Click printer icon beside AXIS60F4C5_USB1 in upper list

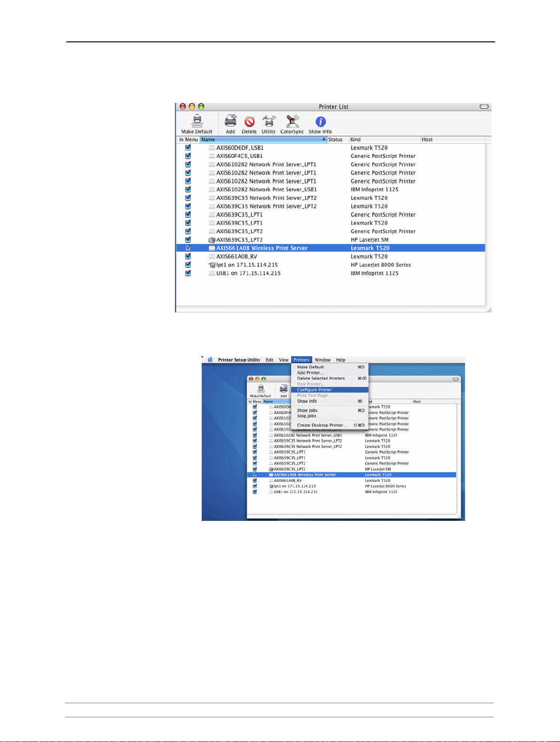212,156
